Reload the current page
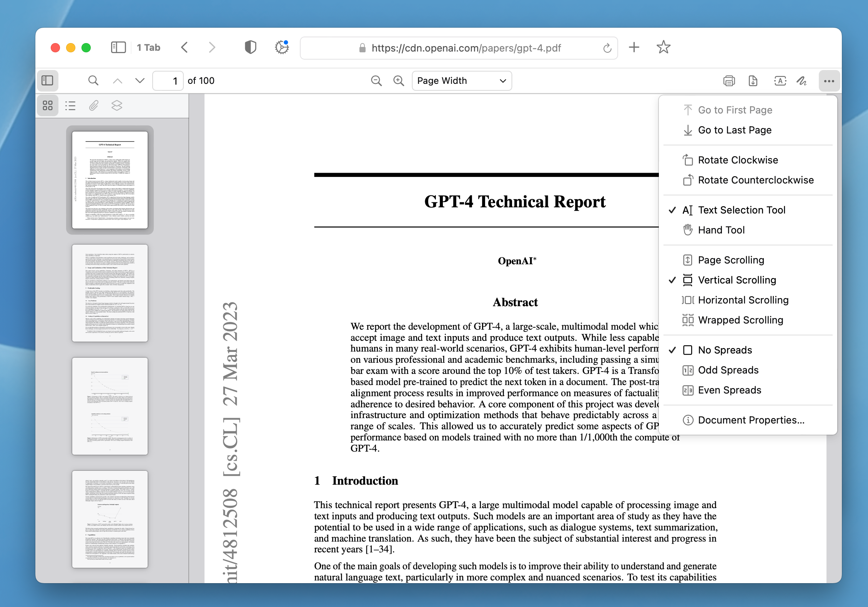 click(x=607, y=48)
